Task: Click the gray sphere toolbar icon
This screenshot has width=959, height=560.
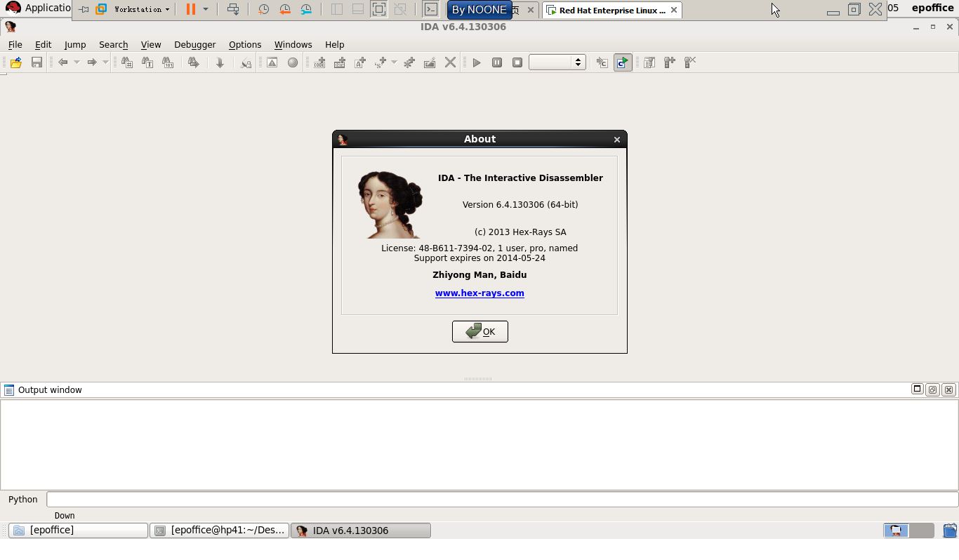Action: click(x=293, y=62)
